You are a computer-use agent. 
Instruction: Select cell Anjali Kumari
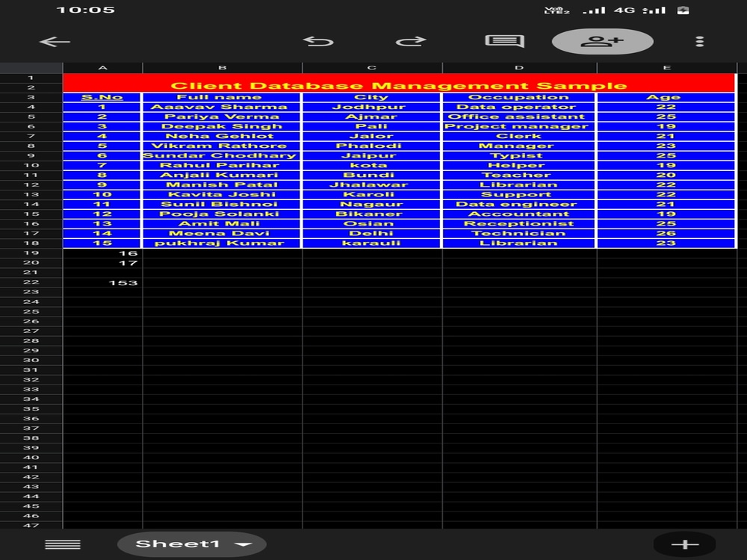(x=222, y=175)
